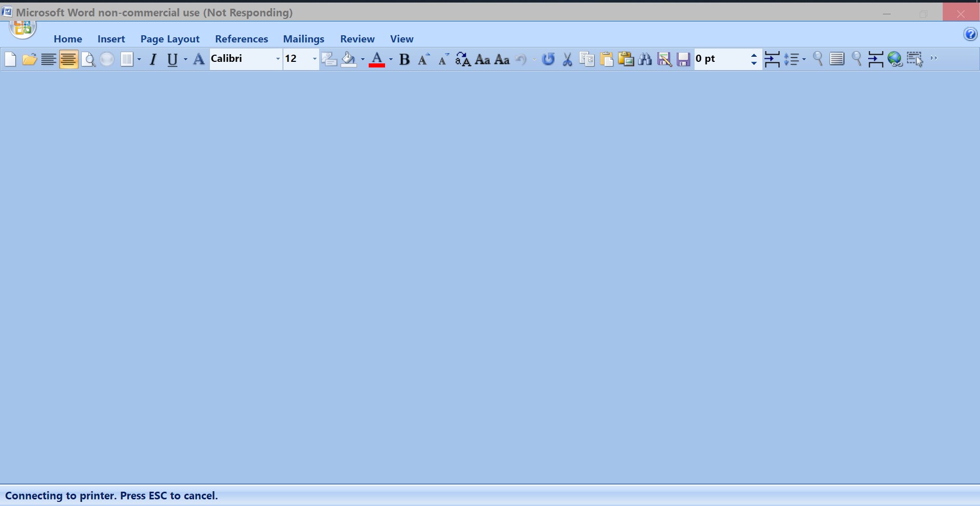Toggle underline formatting
The height and width of the screenshot is (506, 980).
tap(172, 59)
